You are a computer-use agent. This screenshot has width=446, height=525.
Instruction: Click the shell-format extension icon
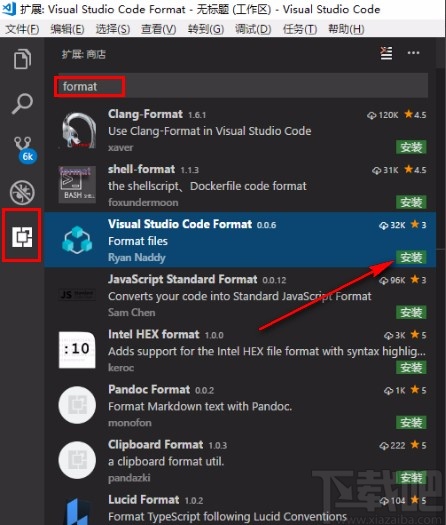pos(77,185)
